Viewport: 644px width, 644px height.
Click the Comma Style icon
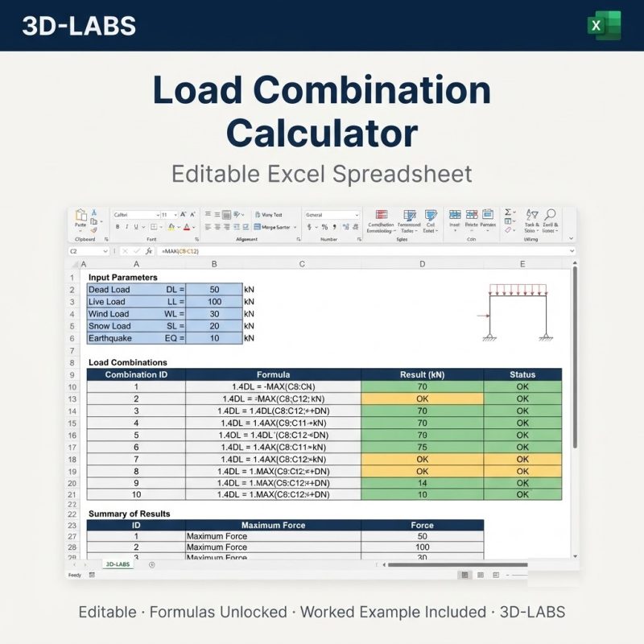pyautogui.click(x=335, y=227)
